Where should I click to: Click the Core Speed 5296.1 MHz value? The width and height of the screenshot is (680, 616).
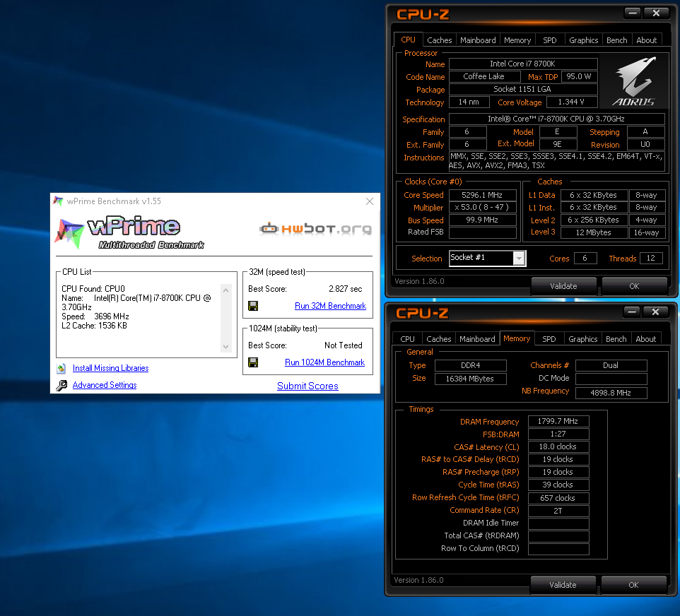pos(482,195)
